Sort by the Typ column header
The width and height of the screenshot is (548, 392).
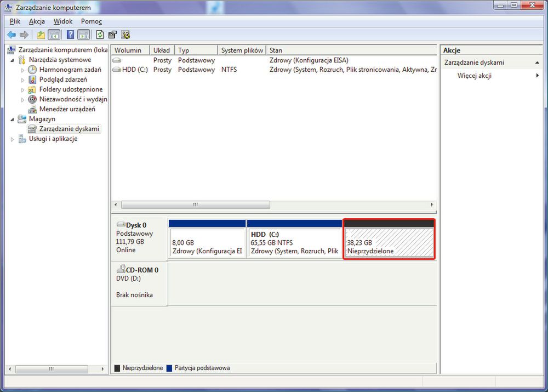pyautogui.click(x=196, y=50)
